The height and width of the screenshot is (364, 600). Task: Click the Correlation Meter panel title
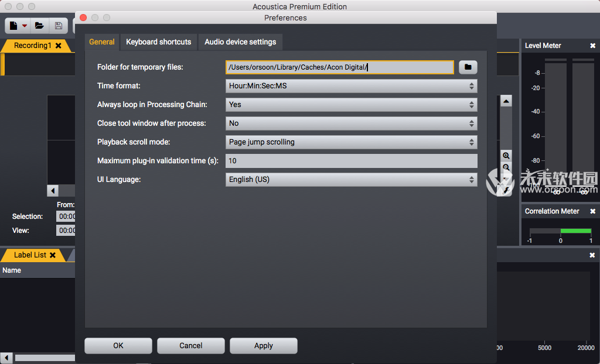pos(552,211)
